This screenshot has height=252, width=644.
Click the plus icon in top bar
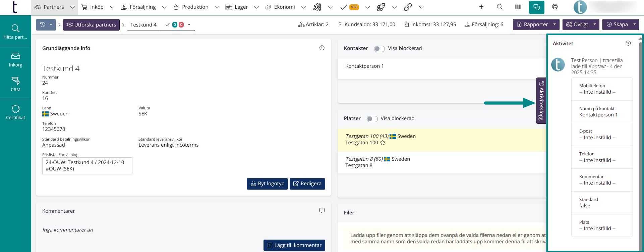[x=481, y=7]
